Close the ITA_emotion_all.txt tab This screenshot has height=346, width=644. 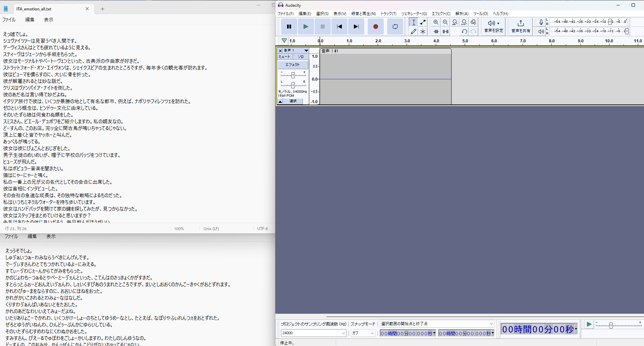tap(87, 9)
